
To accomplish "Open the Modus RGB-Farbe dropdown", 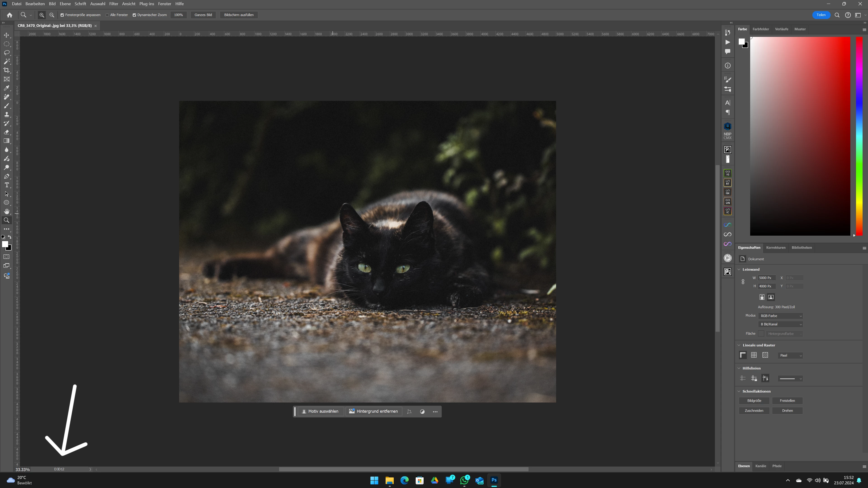I will pyautogui.click(x=780, y=316).
